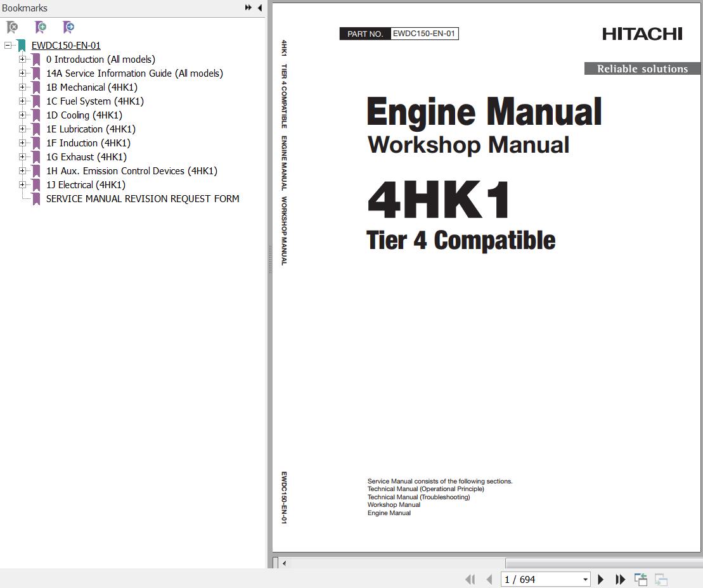Click the bookmark icon beside 1J Electrical (4HK1)
The image size is (703, 588).
pyautogui.click(x=36, y=184)
